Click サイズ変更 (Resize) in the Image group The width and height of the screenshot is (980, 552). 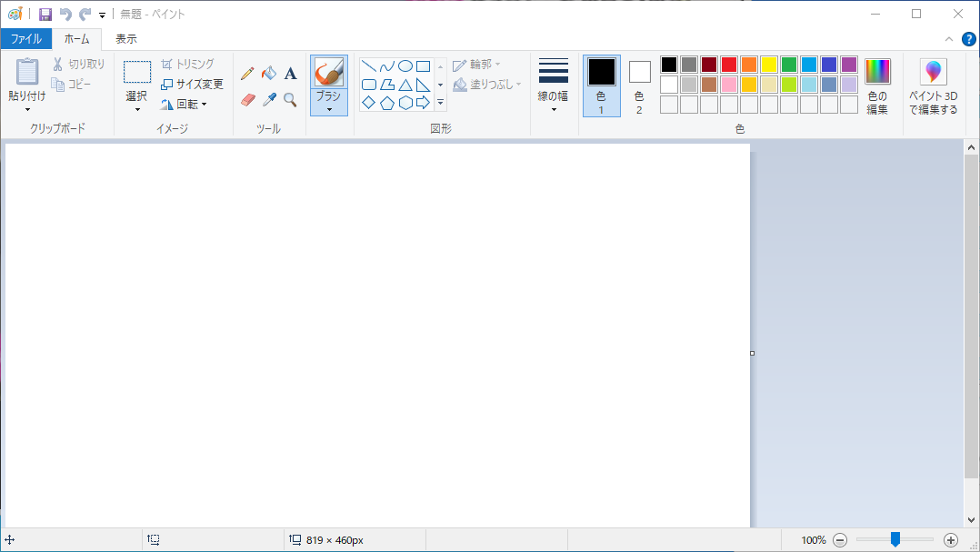(193, 83)
